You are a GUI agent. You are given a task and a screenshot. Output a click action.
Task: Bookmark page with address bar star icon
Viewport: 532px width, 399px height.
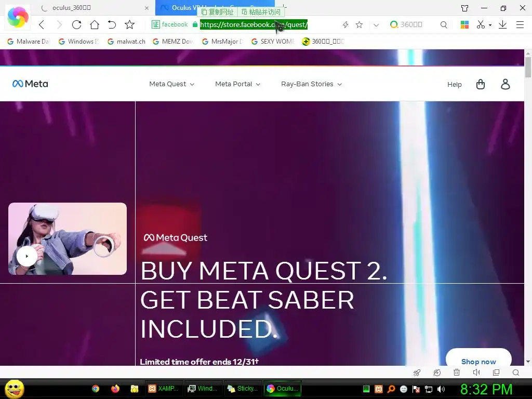pos(360,24)
